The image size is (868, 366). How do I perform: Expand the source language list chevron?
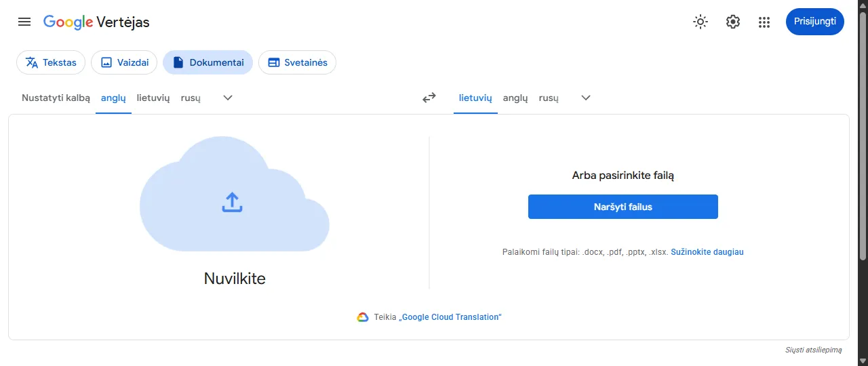point(228,98)
